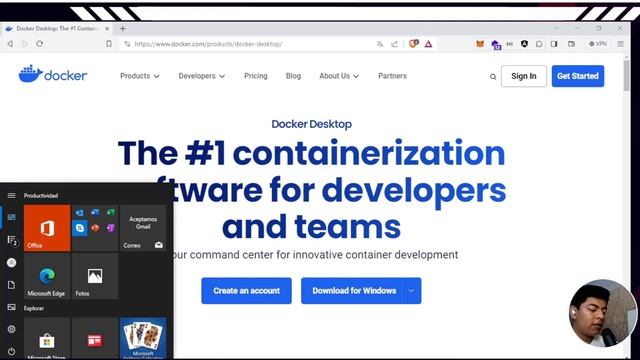Click the page vertical scrollbar thumb
Viewport: 640px width, 360px height.
point(627,76)
